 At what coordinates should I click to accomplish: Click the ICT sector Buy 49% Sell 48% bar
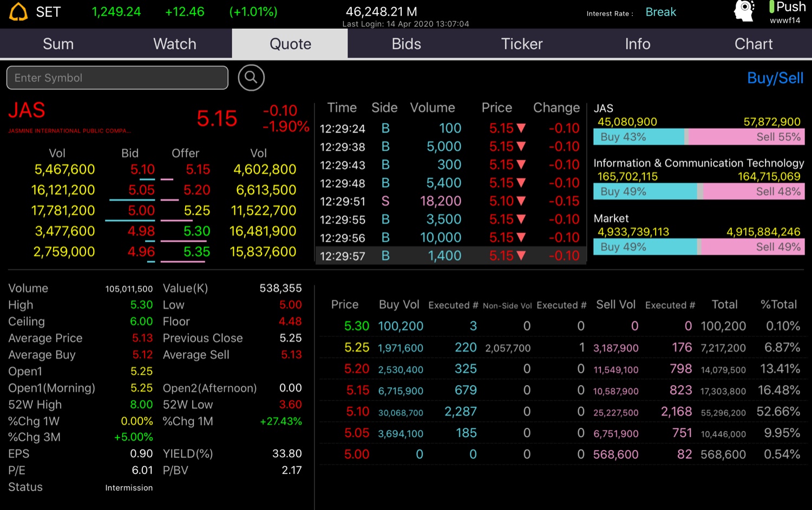(699, 191)
